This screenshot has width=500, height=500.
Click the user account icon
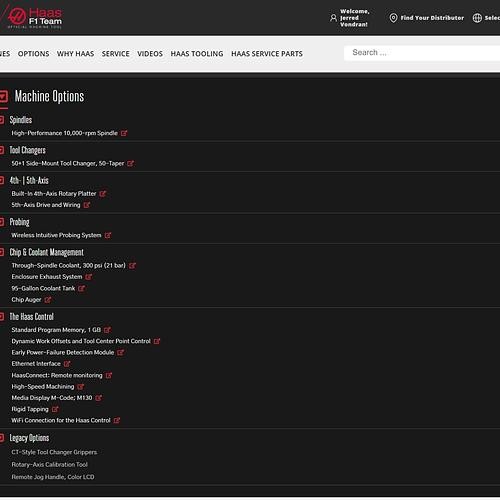pyautogui.click(x=333, y=18)
